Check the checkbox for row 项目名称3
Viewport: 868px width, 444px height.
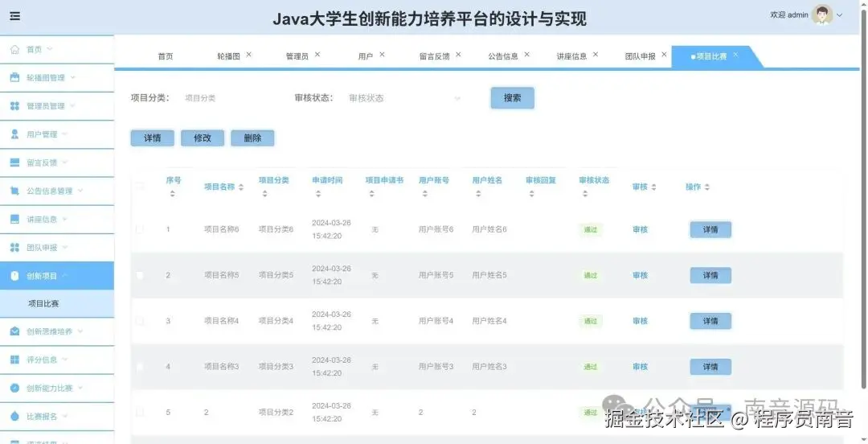tap(140, 367)
